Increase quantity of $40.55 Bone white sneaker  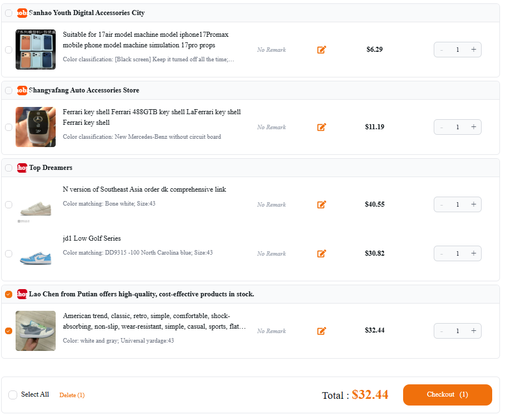(x=473, y=204)
